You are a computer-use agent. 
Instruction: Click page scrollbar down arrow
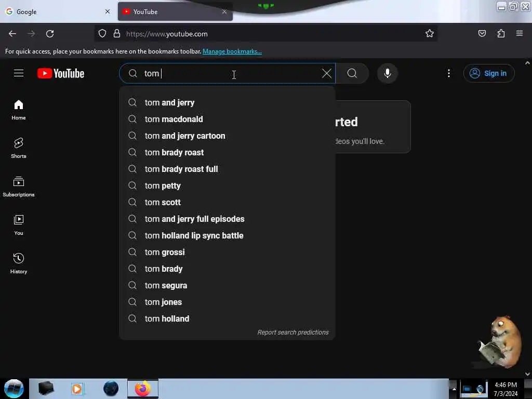[x=527, y=374]
